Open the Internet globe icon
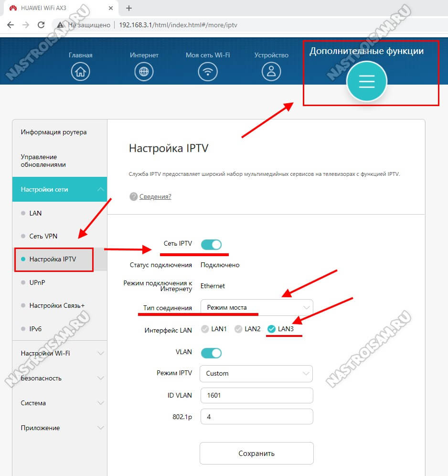Screen dimensions: 448x476 pos(144,72)
